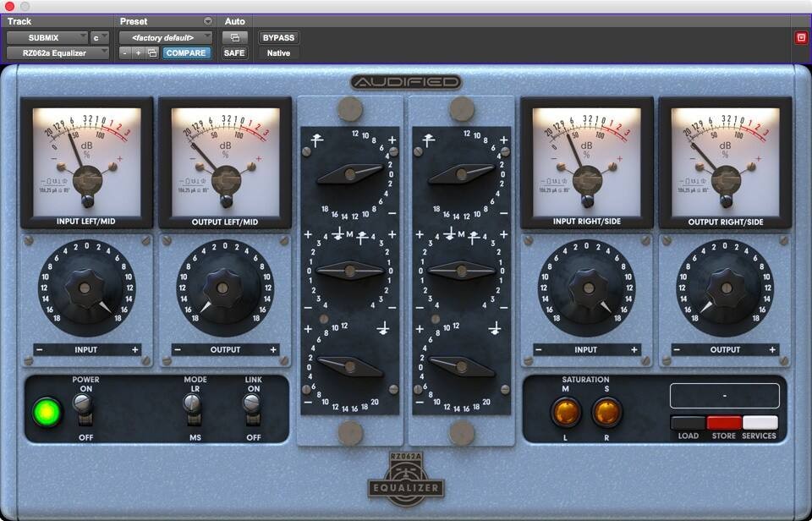Click the SAFE automation button

234,52
